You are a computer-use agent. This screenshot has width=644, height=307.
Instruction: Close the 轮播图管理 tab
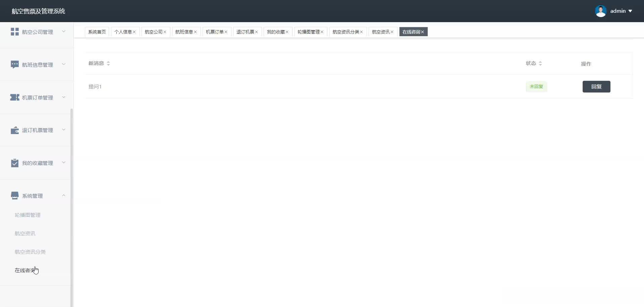click(322, 32)
